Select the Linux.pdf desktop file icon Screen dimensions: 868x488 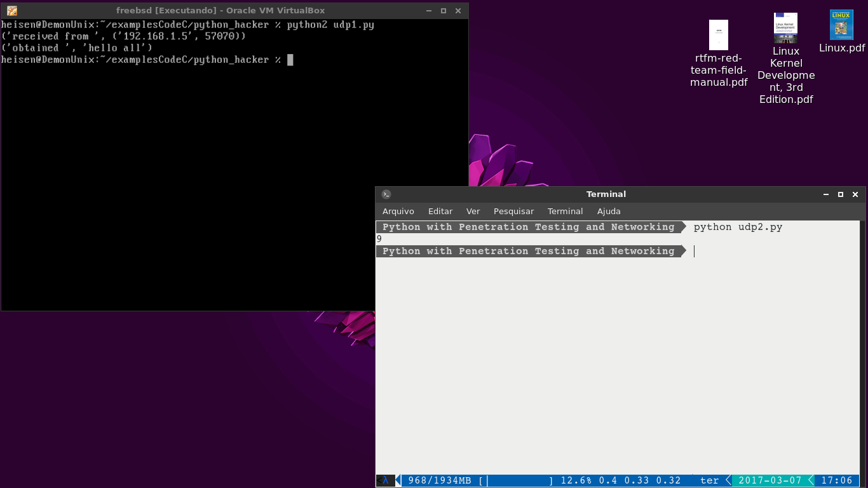[x=841, y=25]
